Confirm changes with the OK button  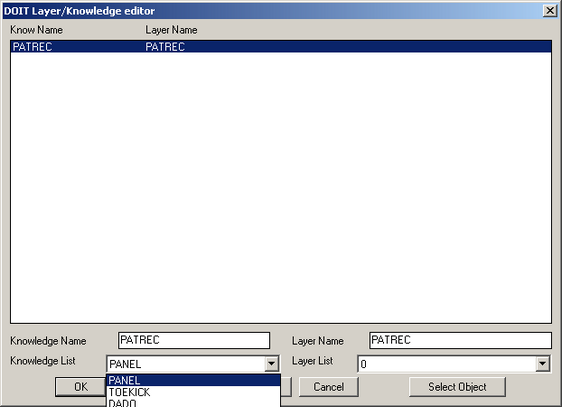81,387
